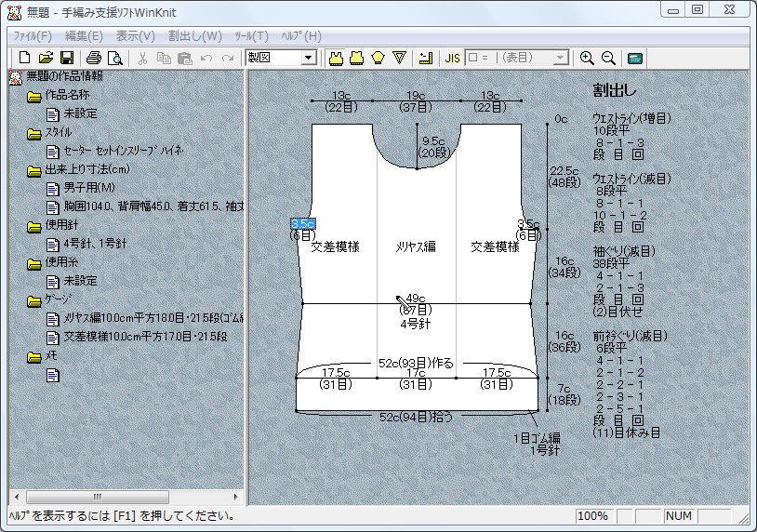Open the ツール(T) menu

click(x=251, y=36)
